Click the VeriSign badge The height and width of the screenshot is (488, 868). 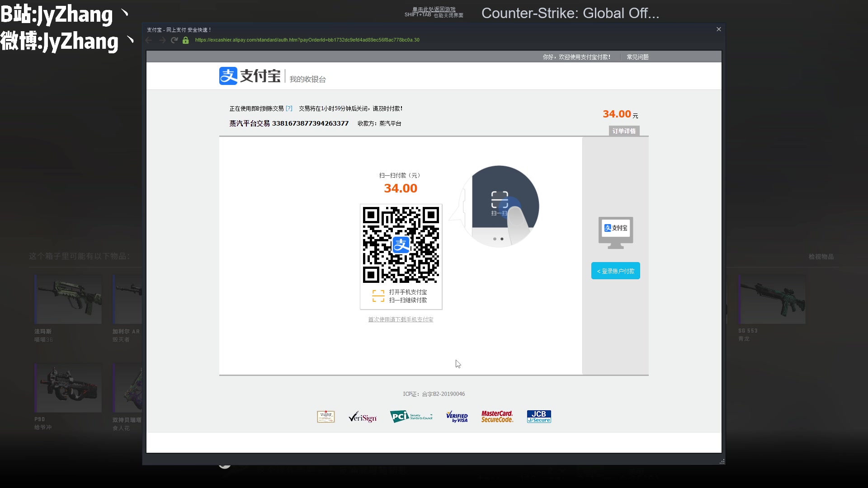click(363, 417)
